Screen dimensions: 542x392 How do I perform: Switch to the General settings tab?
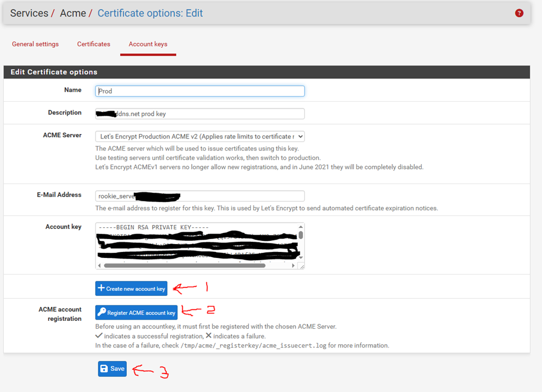tap(35, 44)
